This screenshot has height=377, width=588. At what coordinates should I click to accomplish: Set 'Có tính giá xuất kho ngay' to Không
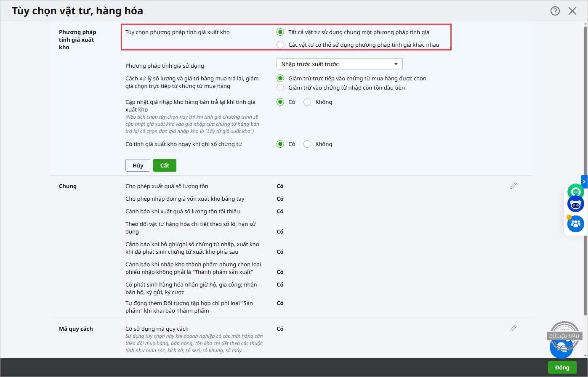pyautogui.click(x=307, y=144)
